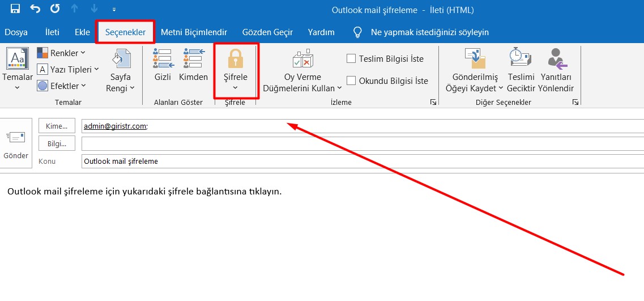Redo action with the circular arrow icon
Image resolution: width=644 pixels, height=301 pixels.
(54, 9)
